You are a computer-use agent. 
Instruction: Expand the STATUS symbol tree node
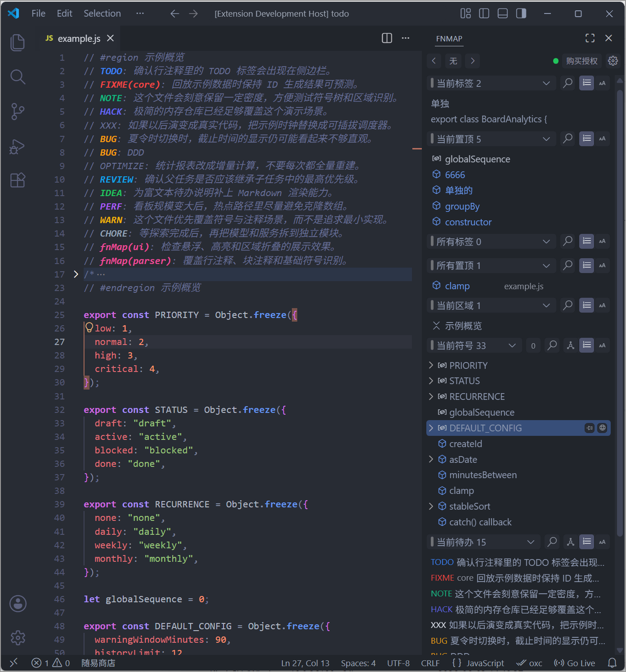point(431,381)
